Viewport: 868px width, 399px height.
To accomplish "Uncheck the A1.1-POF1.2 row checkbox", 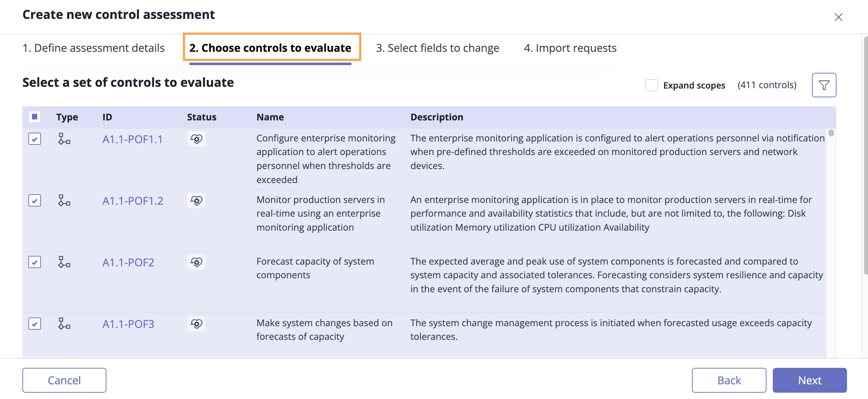I will pos(35,200).
